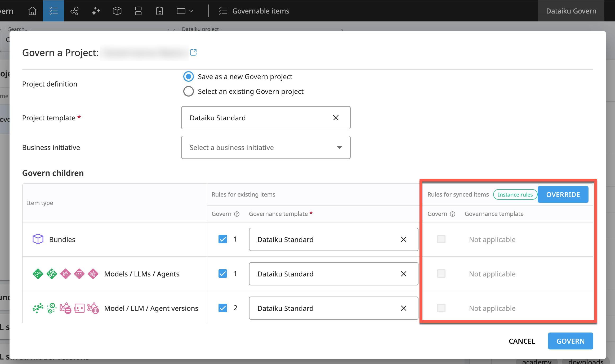Click the Govern help icon under synced items
The width and height of the screenshot is (615, 364).
[x=453, y=214]
